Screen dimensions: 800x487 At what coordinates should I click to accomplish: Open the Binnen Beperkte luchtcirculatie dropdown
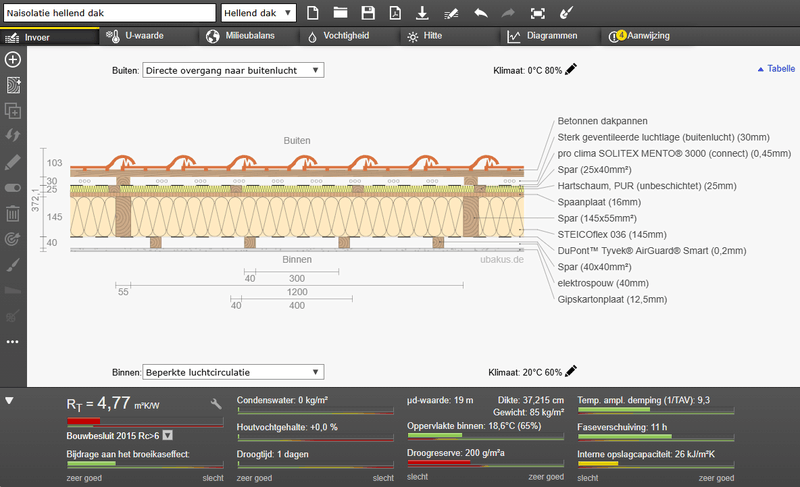tap(233, 372)
